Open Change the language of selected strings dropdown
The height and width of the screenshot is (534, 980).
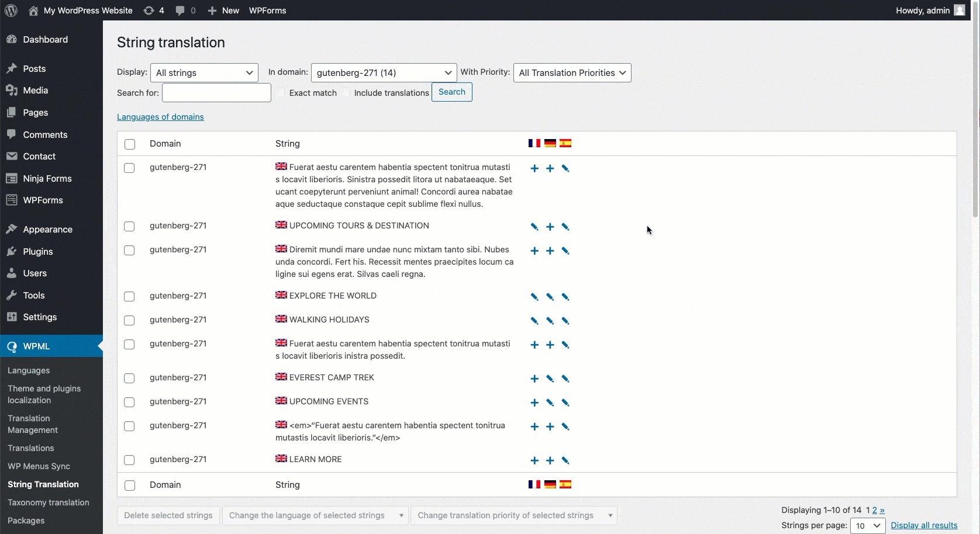(315, 515)
